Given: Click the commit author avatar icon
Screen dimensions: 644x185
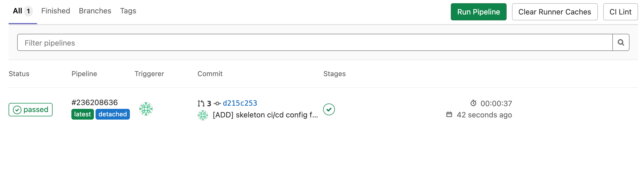Looking at the screenshot, I should [203, 115].
